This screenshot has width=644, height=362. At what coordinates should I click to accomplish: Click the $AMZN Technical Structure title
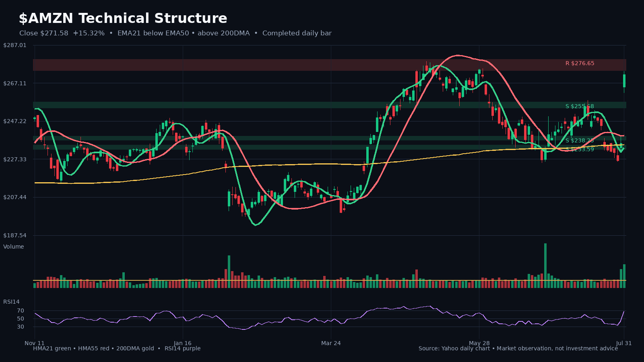click(123, 19)
